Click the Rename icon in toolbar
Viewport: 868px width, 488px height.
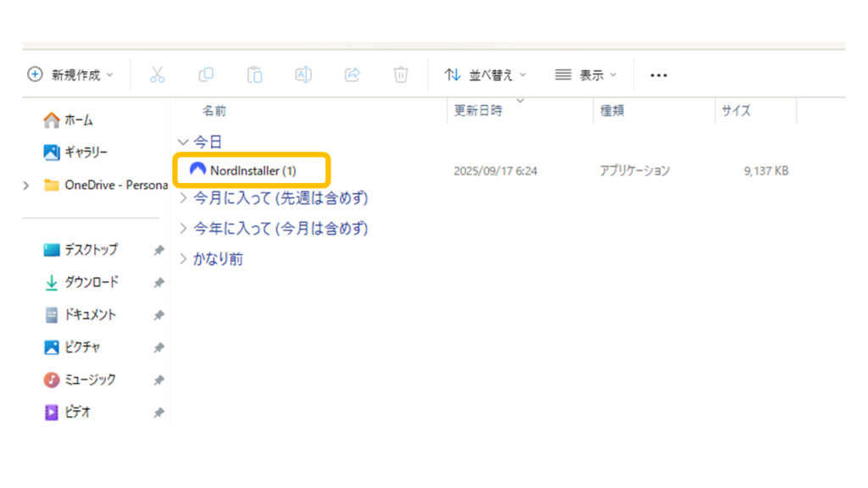point(303,75)
